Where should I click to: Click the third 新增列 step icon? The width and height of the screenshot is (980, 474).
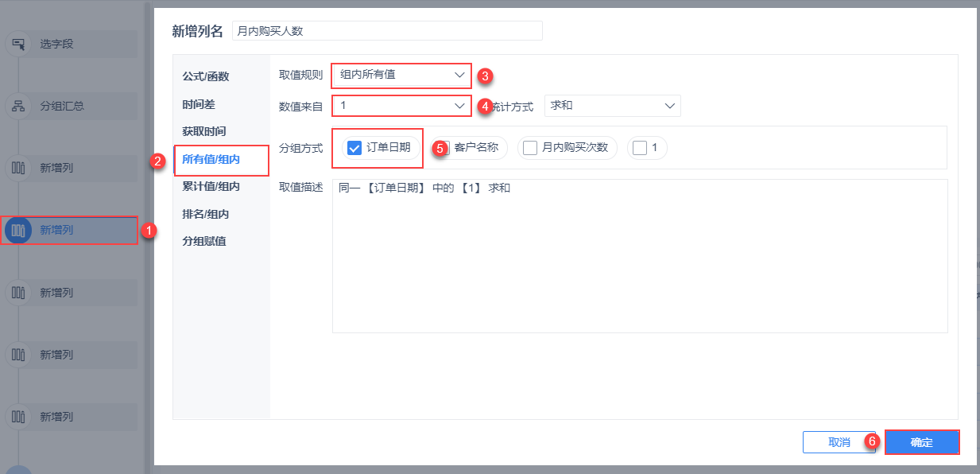tap(17, 292)
